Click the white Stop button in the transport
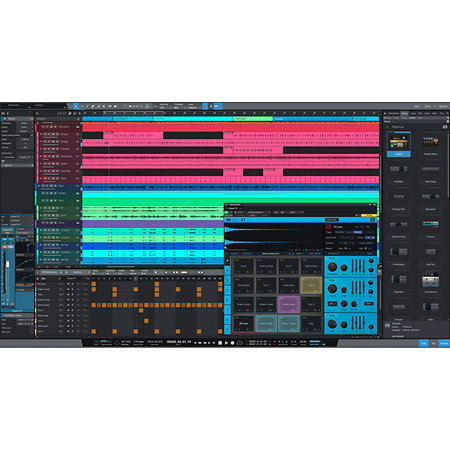450x450 pixels. 220,343
